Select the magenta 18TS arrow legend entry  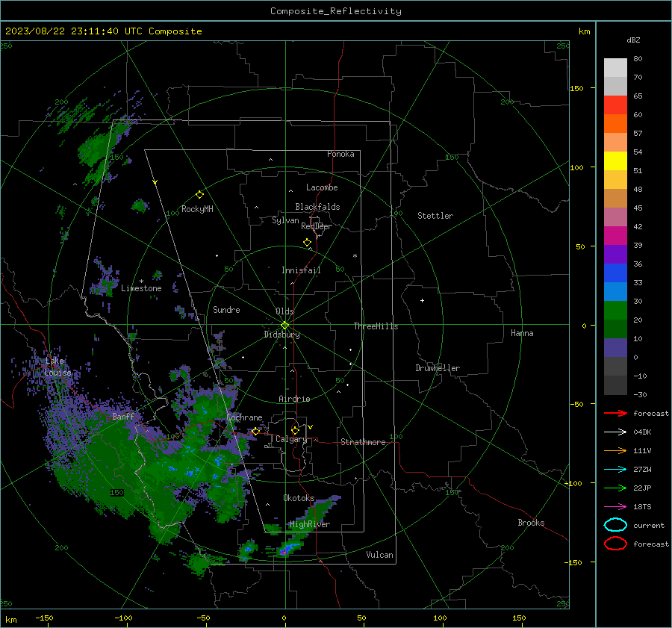click(x=615, y=507)
